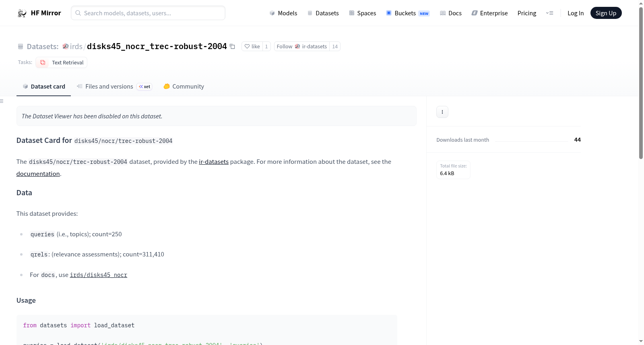The width and height of the screenshot is (644, 345).
Task: Open the irds organization link in the title
Action: (x=76, y=46)
